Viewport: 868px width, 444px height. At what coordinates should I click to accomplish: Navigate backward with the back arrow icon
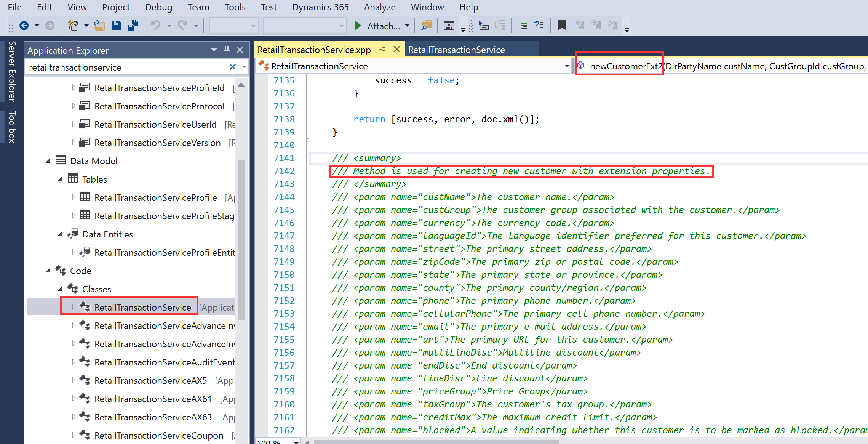24,26
